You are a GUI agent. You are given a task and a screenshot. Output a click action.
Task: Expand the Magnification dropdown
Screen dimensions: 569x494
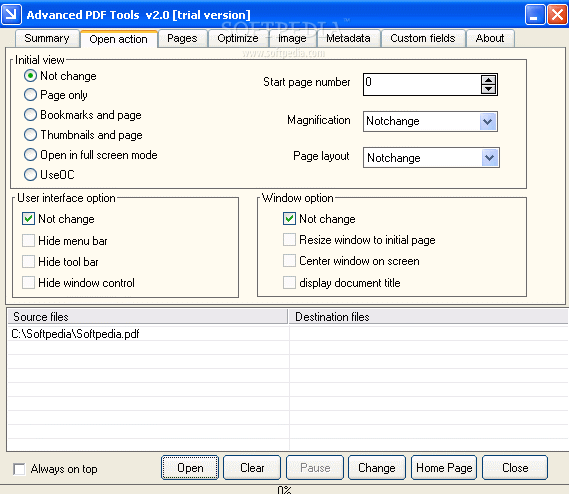pyautogui.click(x=487, y=121)
